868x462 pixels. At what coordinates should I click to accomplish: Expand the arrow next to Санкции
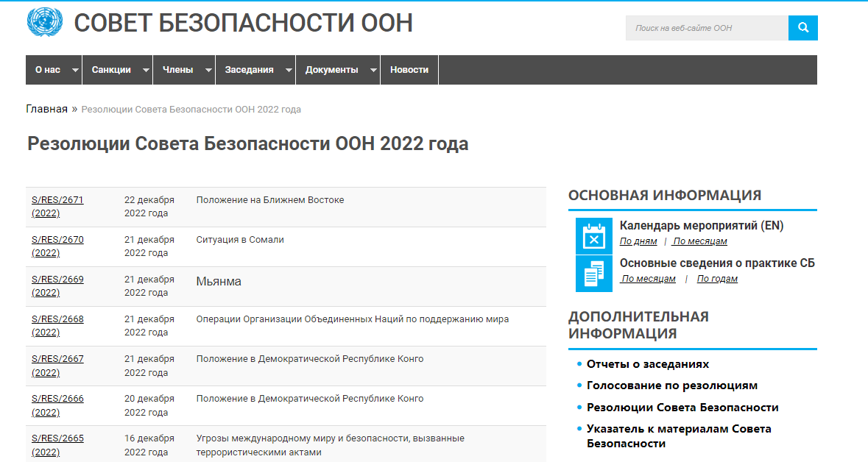coord(146,71)
